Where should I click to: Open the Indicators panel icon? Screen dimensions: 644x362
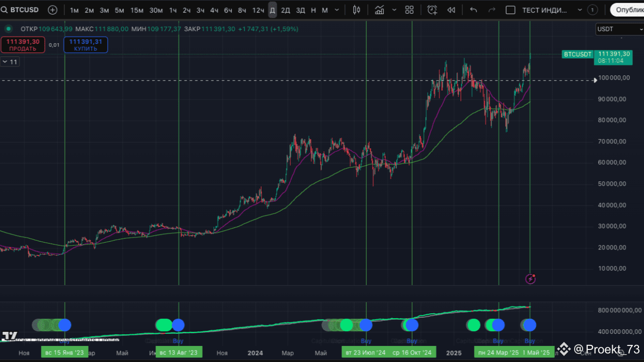click(x=379, y=10)
